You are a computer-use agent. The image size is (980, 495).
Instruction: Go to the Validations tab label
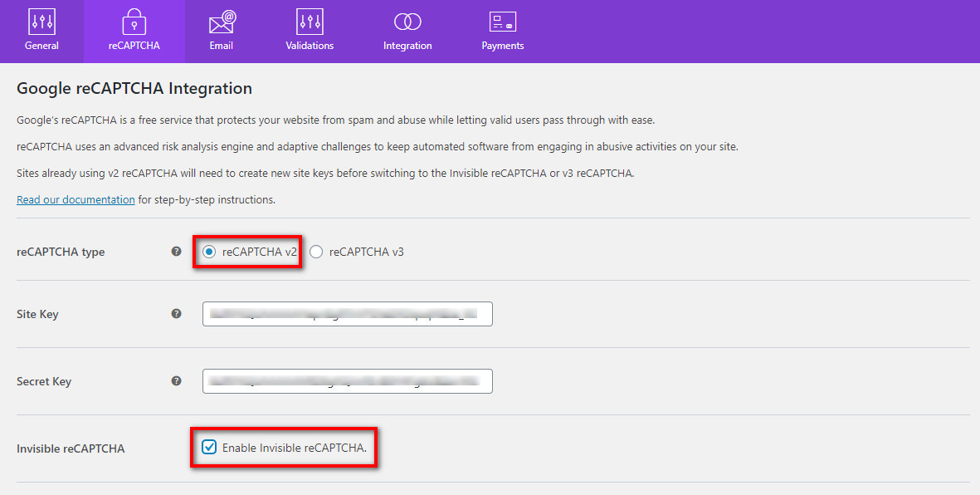[x=310, y=46]
